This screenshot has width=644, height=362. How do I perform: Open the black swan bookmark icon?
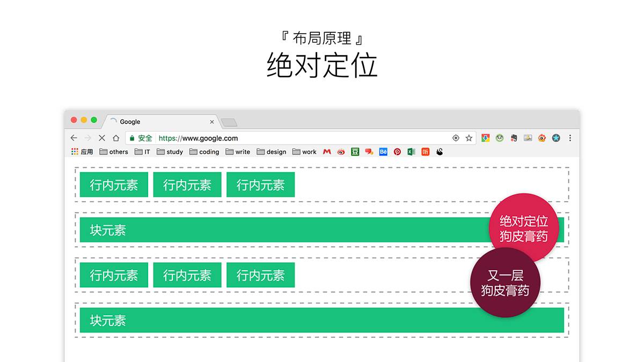point(440,152)
